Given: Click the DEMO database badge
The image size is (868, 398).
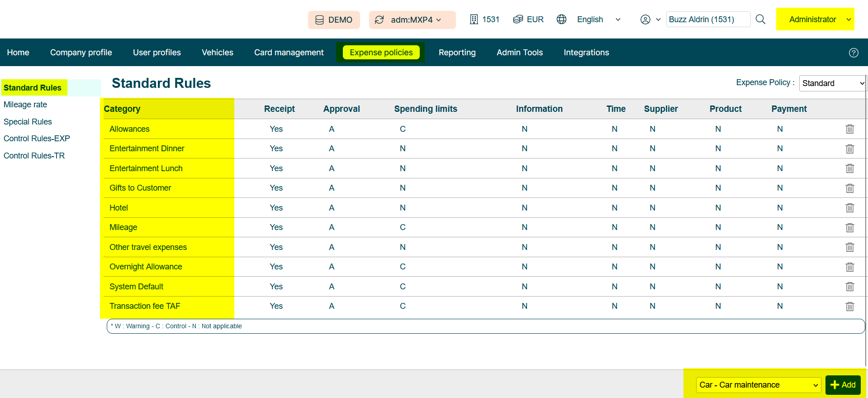Looking at the screenshot, I should 334,20.
